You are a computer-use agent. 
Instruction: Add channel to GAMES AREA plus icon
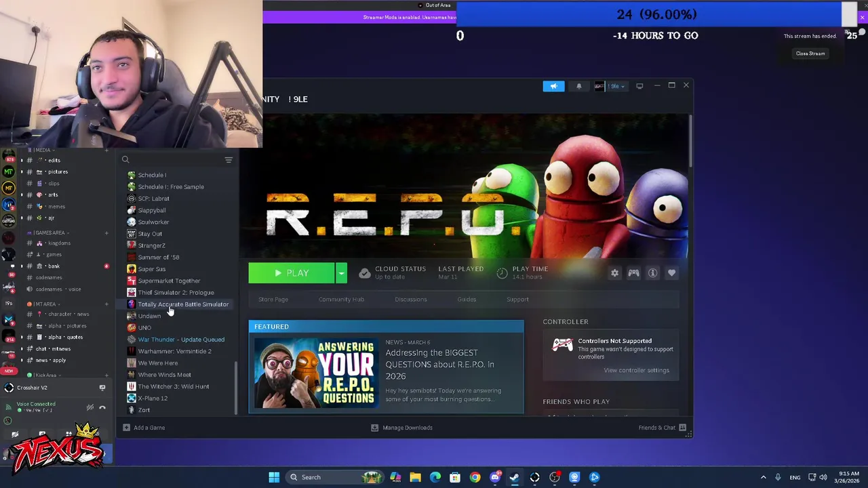pos(106,233)
